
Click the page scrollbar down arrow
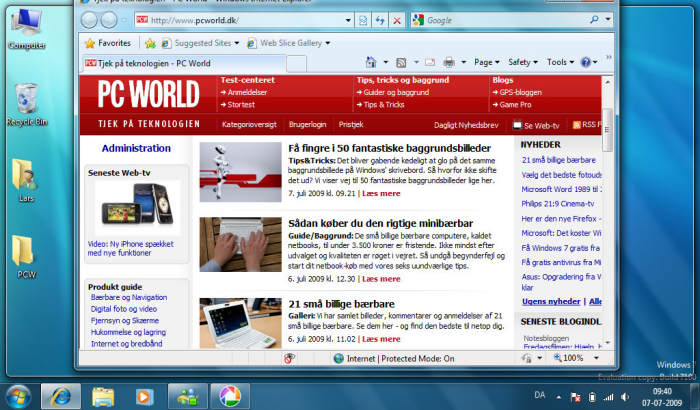(607, 343)
